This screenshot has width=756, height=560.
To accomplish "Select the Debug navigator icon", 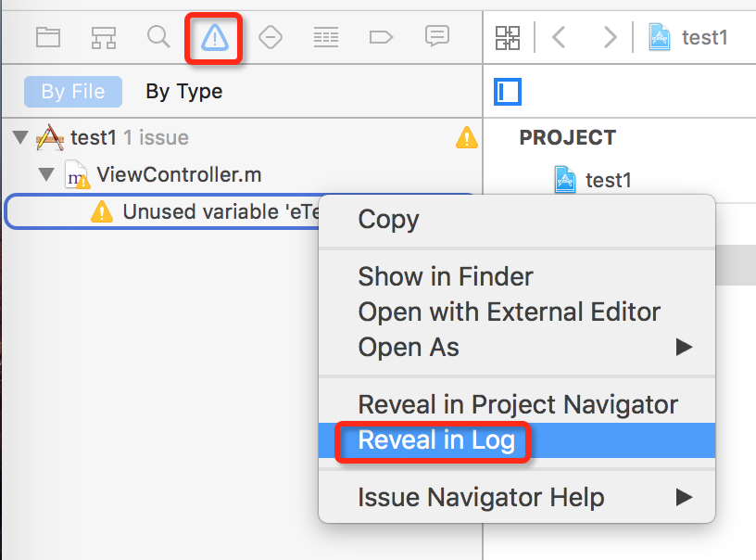I will coord(325,37).
